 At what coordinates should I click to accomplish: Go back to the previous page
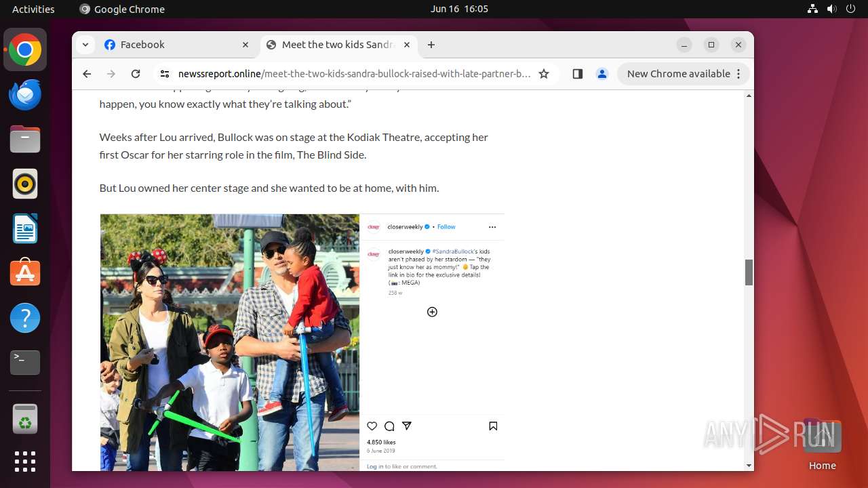(87, 74)
